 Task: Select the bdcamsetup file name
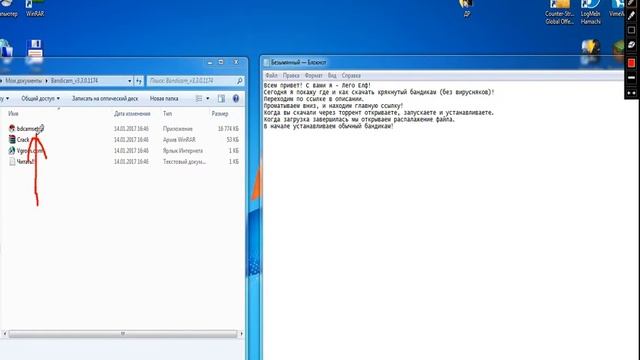pos(30,129)
